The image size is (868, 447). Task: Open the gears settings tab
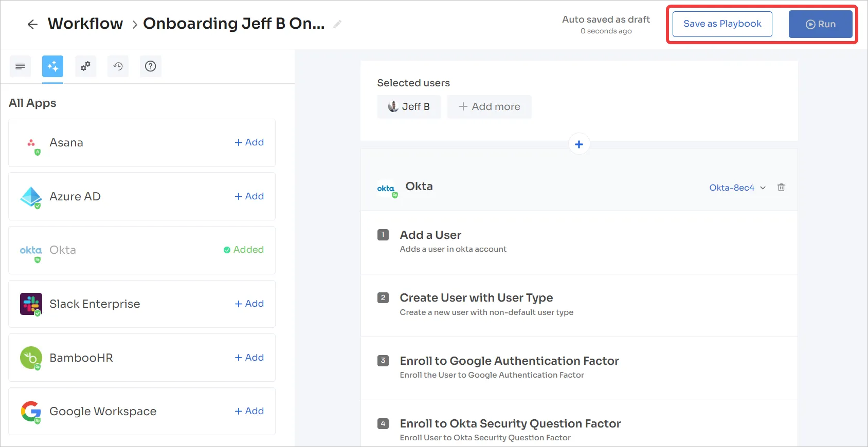(85, 66)
